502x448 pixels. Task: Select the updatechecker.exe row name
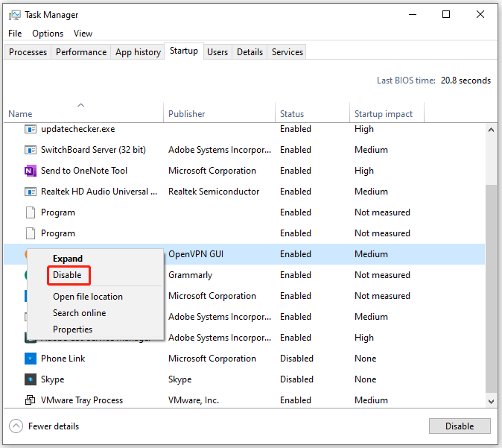coord(77,129)
